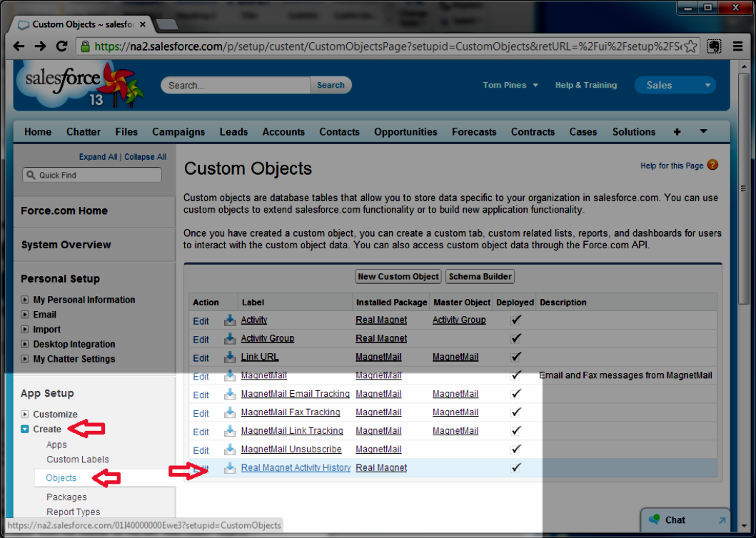Select Objects under Create
Image resolution: width=756 pixels, height=538 pixels.
tap(61, 478)
